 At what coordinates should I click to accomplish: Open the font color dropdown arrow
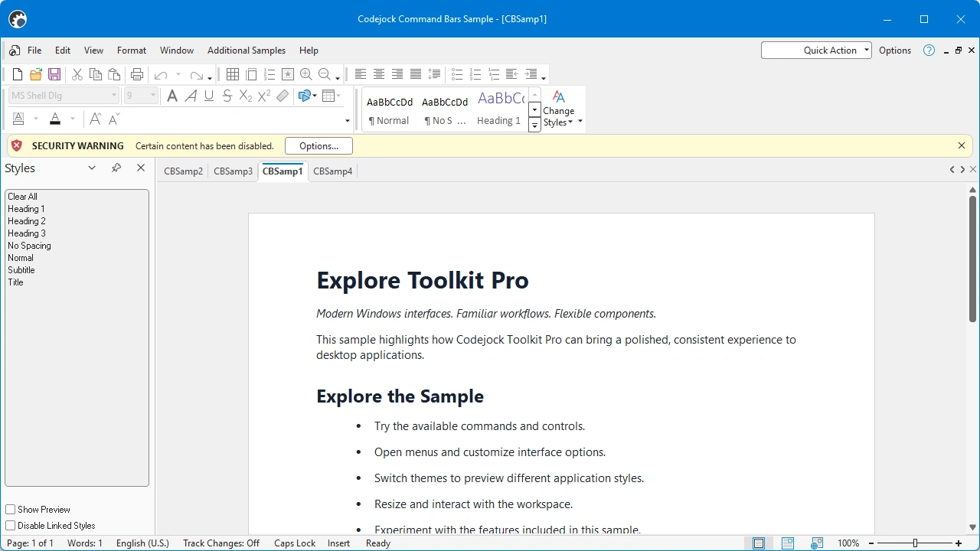(73, 119)
